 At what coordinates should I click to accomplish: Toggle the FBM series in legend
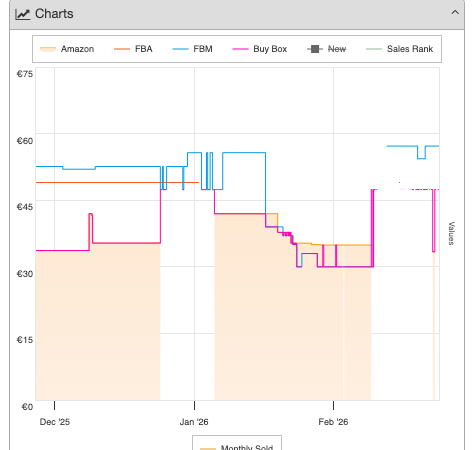coord(192,49)
